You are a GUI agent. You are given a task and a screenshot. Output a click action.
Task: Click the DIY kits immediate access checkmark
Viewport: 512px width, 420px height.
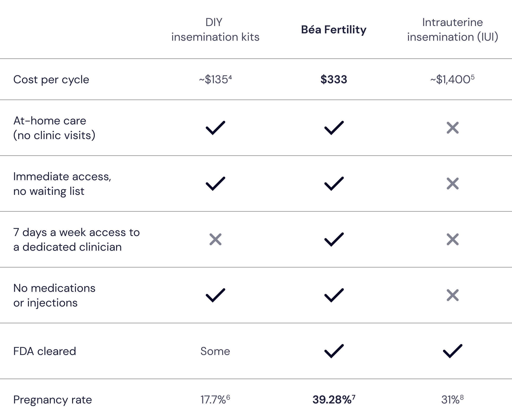pos(215,184)
